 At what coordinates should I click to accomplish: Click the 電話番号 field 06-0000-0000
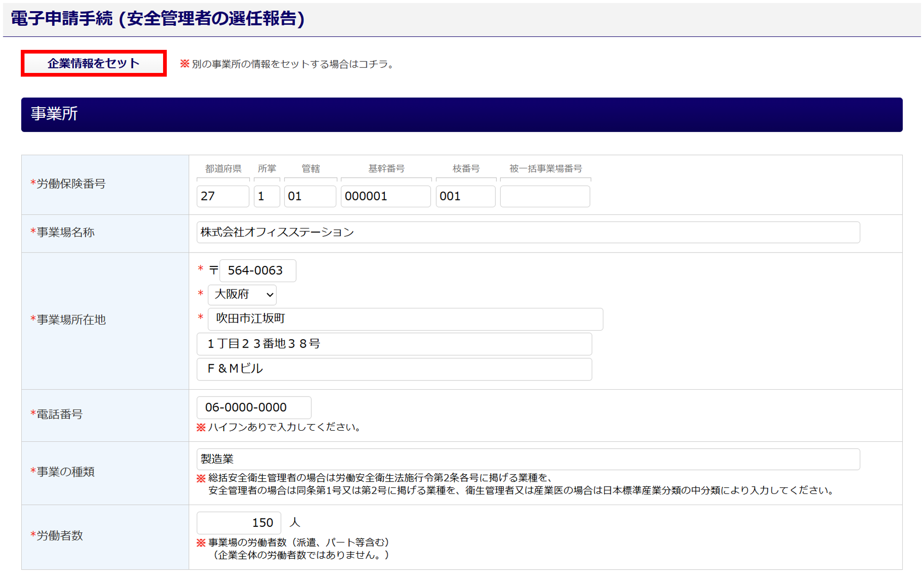(254, 407)
